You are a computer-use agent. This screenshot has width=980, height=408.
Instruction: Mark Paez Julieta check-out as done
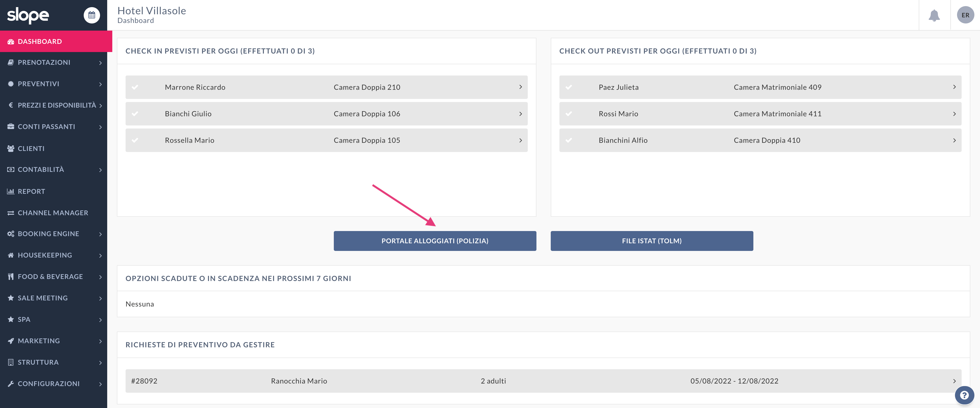tap(569, 87)
